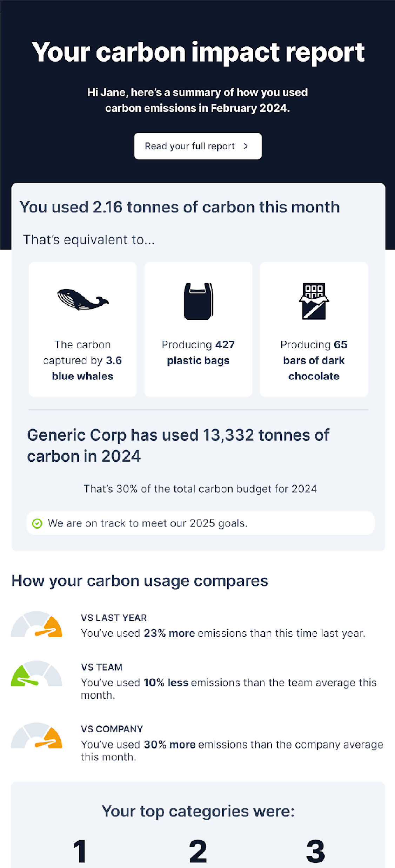
Task: Open the 65 bars of dark chocolate text
Action: pos(314,360)
